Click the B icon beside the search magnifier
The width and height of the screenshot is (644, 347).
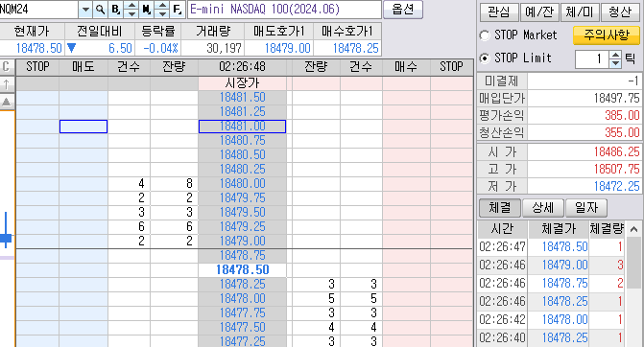(116, 9)
